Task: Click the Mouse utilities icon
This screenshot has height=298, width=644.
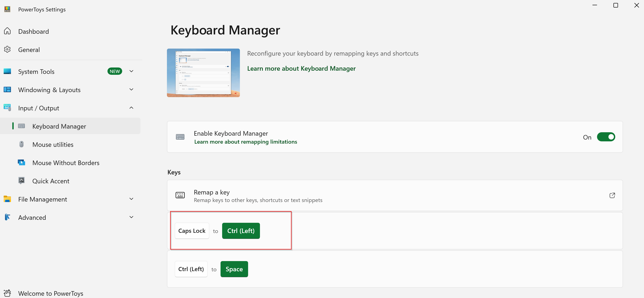Action: [21, 144]
